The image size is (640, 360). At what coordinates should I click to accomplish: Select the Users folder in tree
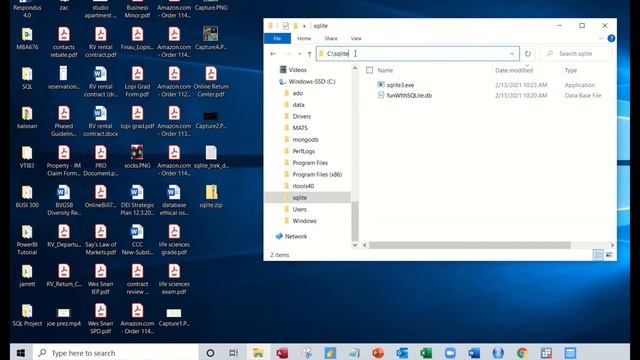point(299,209)
